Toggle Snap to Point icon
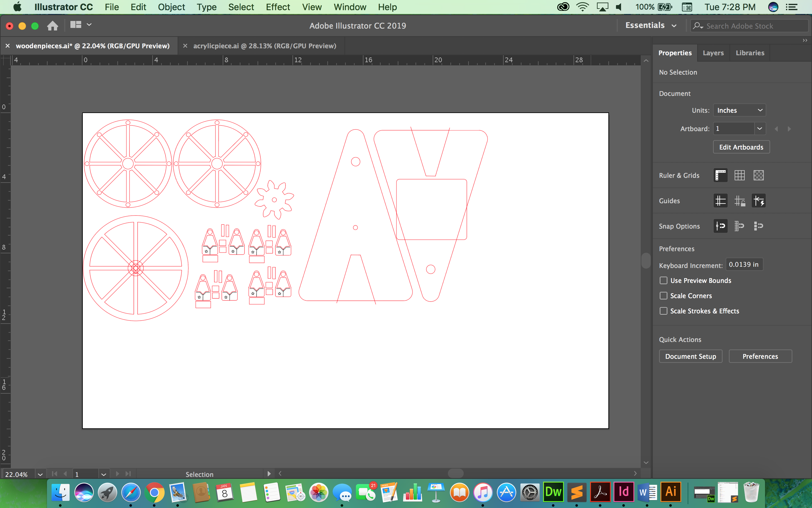This screenshot has height=508, width=812. click(720, 226)
